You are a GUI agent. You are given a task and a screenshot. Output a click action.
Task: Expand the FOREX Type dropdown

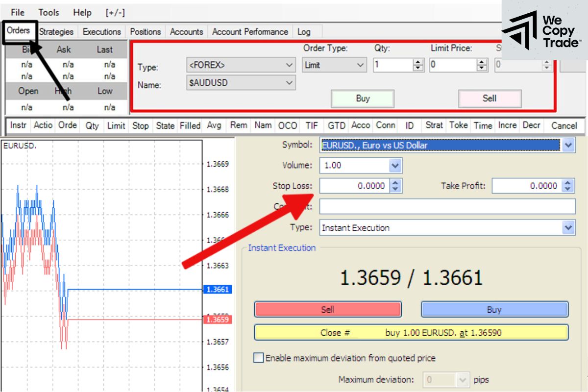pos(289,65)
